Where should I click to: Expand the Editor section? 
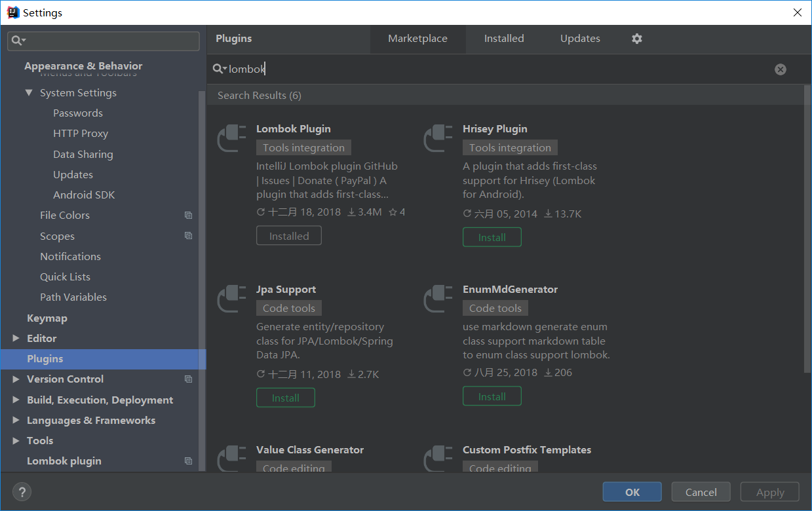coord(16,338)
